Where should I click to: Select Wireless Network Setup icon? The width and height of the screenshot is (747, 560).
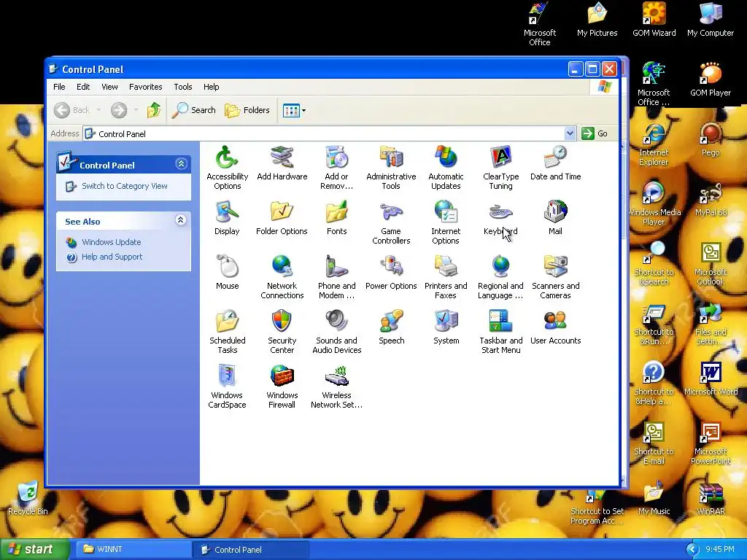(337, 386)
